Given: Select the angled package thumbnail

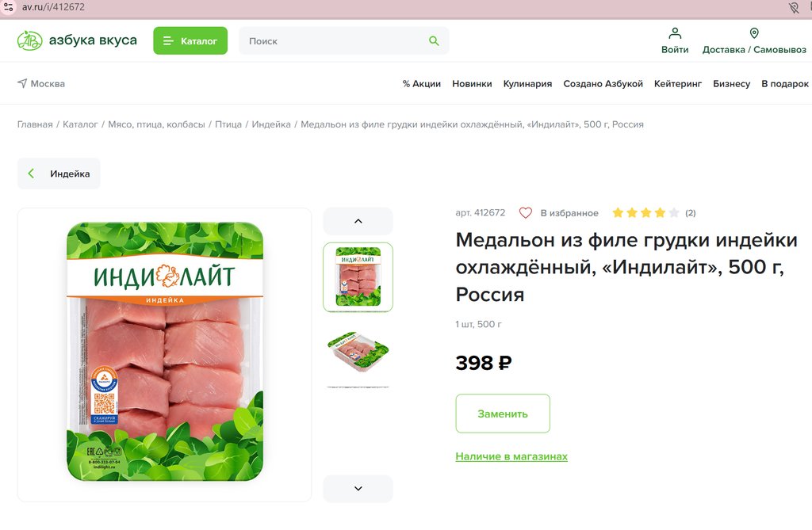Looking at the screenshot, I should pyautogui.click(x=358, y=353).
